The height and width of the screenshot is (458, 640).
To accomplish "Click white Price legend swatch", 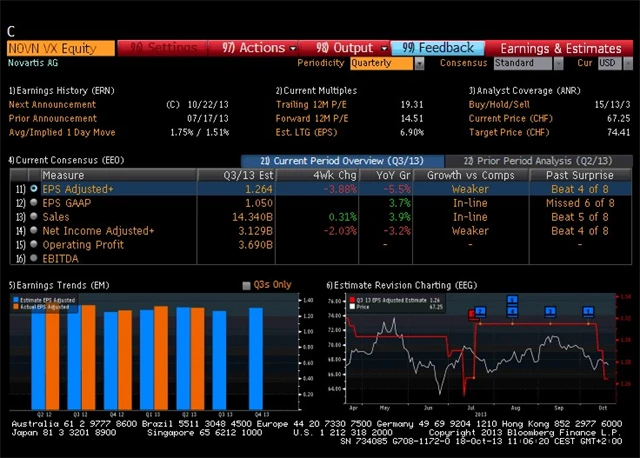I will (352, 307).
